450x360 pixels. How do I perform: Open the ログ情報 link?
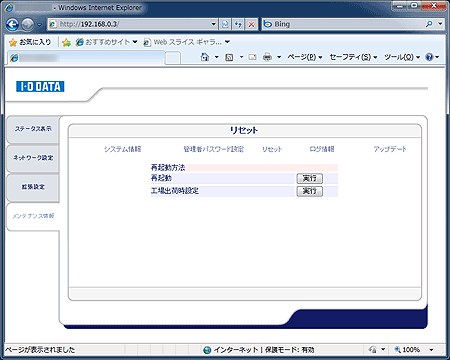click(322, 149)
